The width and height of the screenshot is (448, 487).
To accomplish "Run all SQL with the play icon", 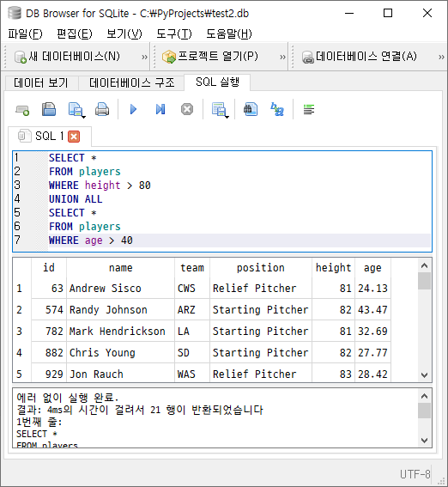I will (133, 109).
